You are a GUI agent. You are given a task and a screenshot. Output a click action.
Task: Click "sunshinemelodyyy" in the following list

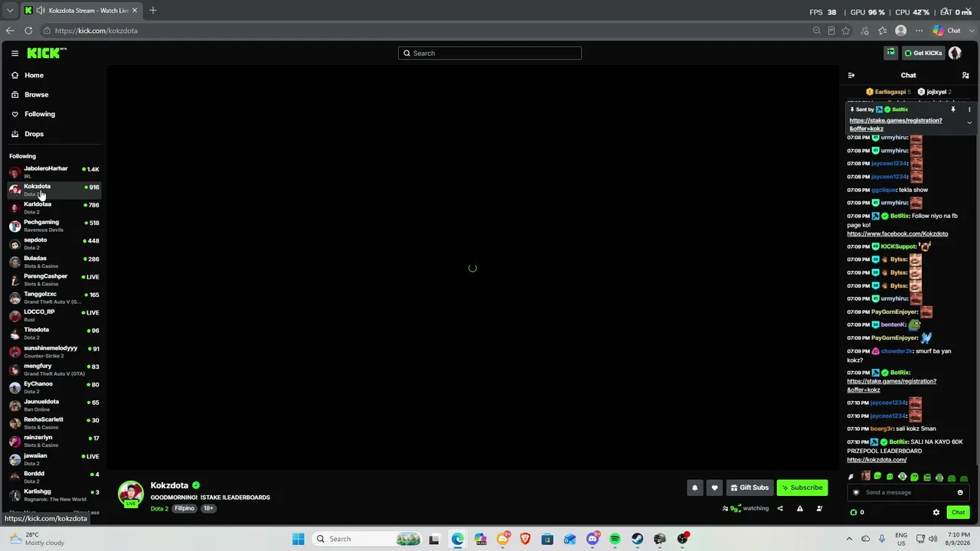pyautogui.click(x=51, y=348)
